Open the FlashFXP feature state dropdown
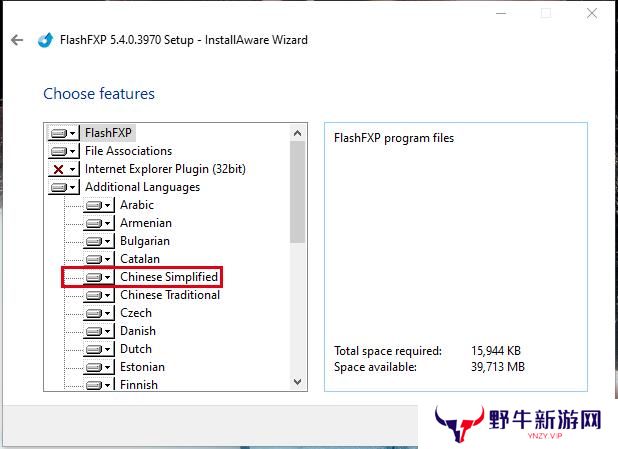 (x=63, y=133)
